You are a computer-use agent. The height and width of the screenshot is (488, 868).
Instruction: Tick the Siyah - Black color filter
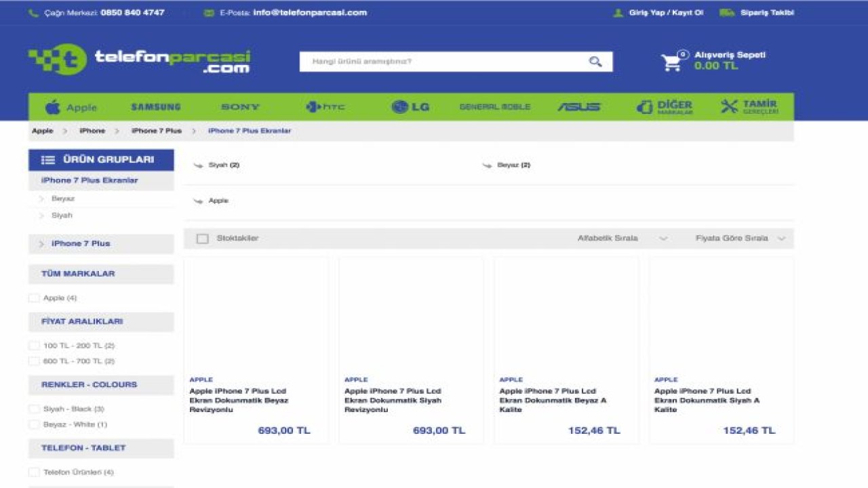(34, 409)
